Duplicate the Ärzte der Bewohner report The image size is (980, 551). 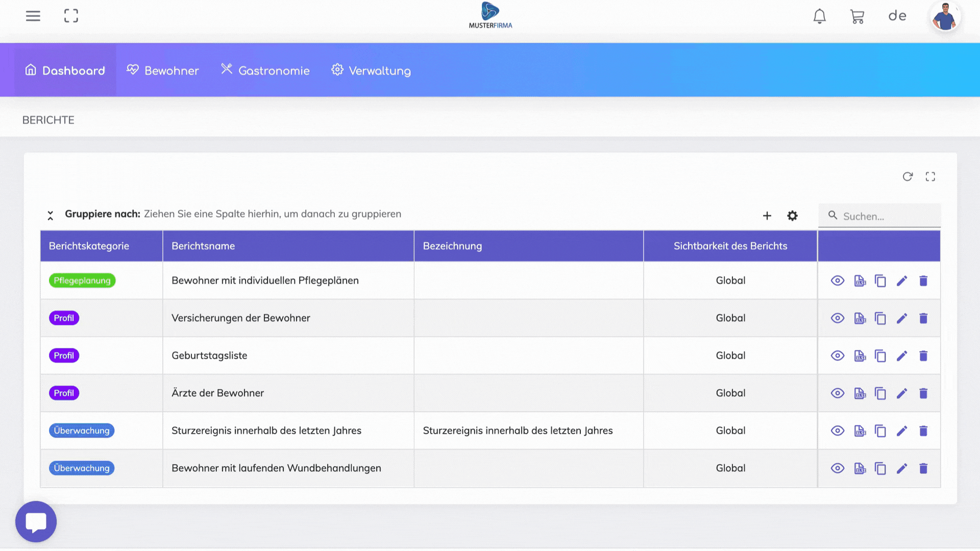[x=880, y=393]
